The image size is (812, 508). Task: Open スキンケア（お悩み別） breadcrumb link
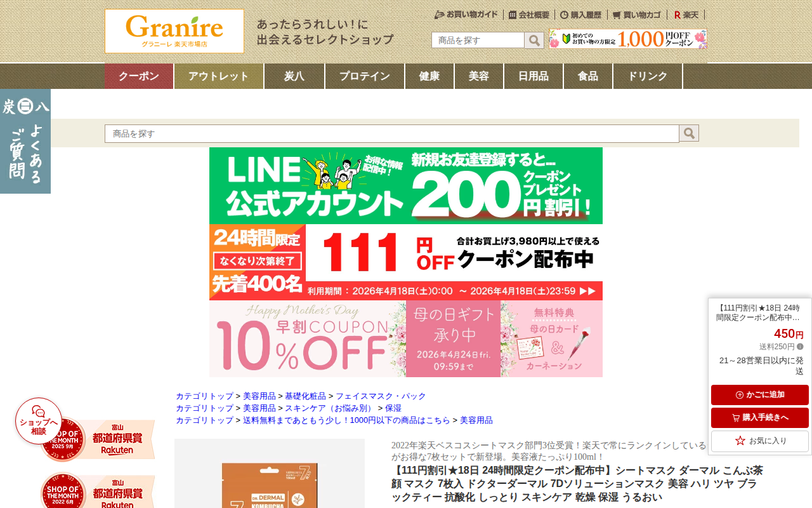click(330, 408)
